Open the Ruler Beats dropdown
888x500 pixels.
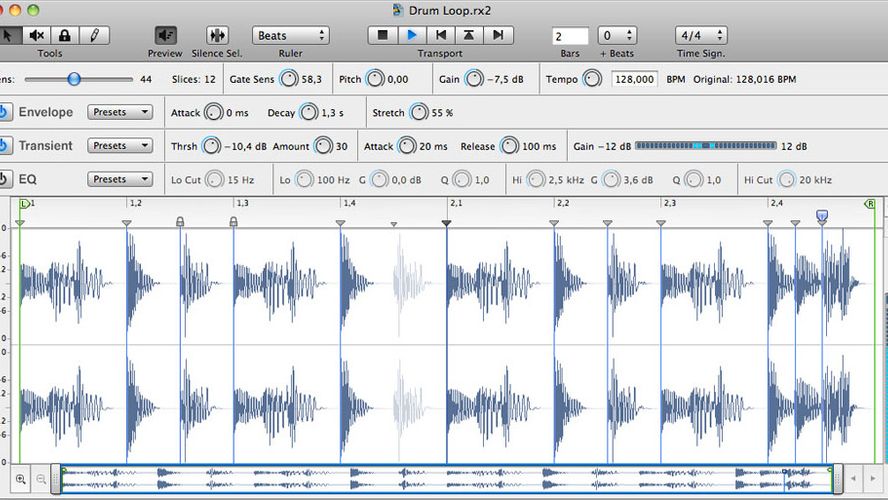(x=291, y=35)
